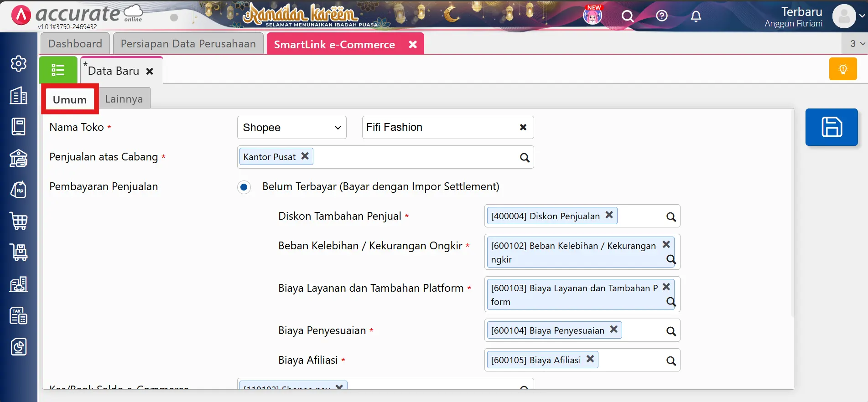Open the green list view button
This screenshot has width=868, height=402.
click(58, 70)
